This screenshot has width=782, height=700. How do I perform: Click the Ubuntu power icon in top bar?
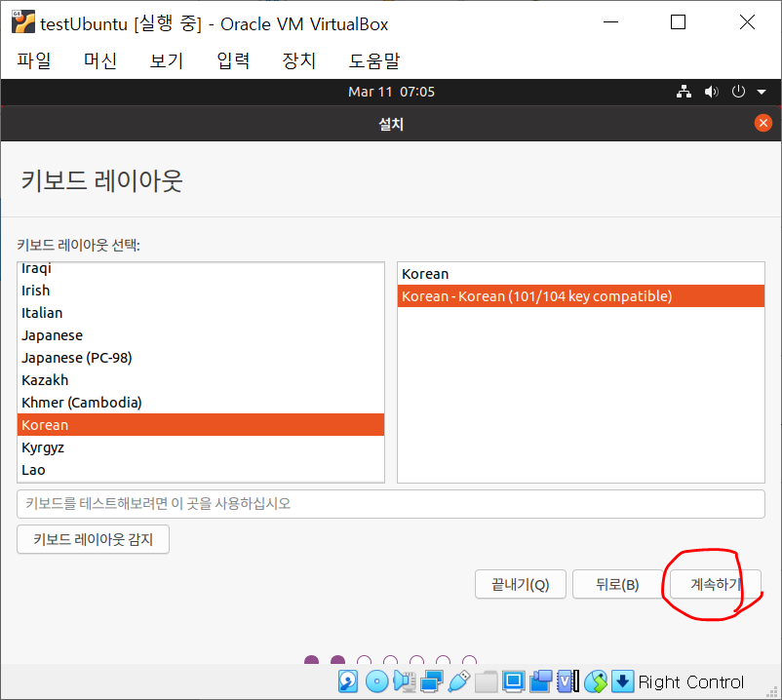[738, 92]
